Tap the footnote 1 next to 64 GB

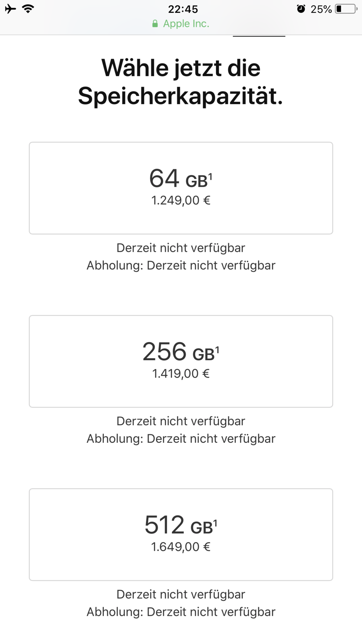[210, 176]
